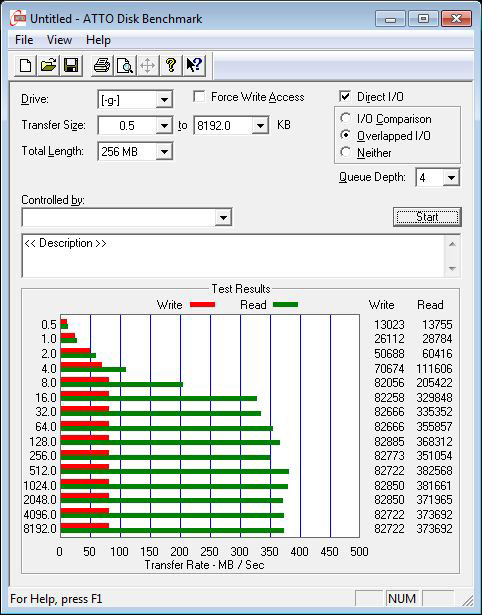Image resolution: width=482 pixels, height=615 pixels.
Task: Click the read value 368312
Action: (434, 442)
